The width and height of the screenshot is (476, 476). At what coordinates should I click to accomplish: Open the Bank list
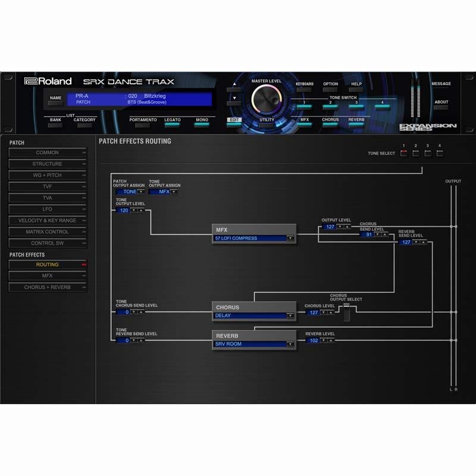[55, 125]
